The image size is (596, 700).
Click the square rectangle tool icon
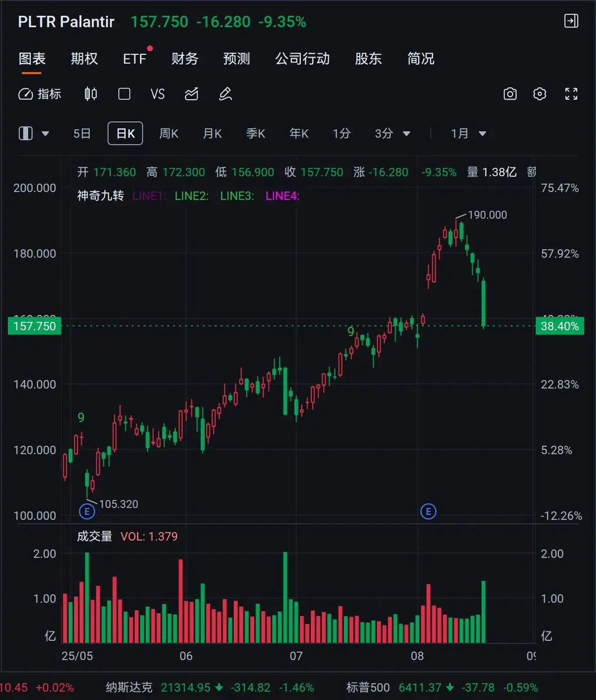(124, 94)
